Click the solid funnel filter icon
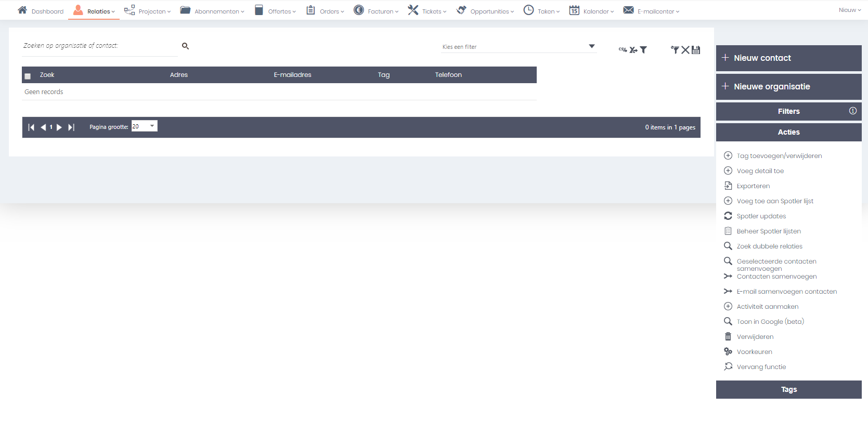This screenshot has width=868, height=433. pyautogui.click(x=643, y=50)
